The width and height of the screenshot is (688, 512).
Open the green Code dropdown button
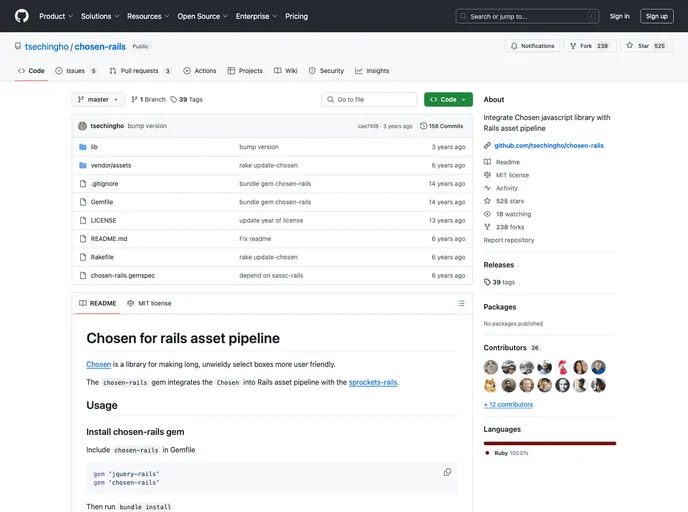(x=448, y=100)
